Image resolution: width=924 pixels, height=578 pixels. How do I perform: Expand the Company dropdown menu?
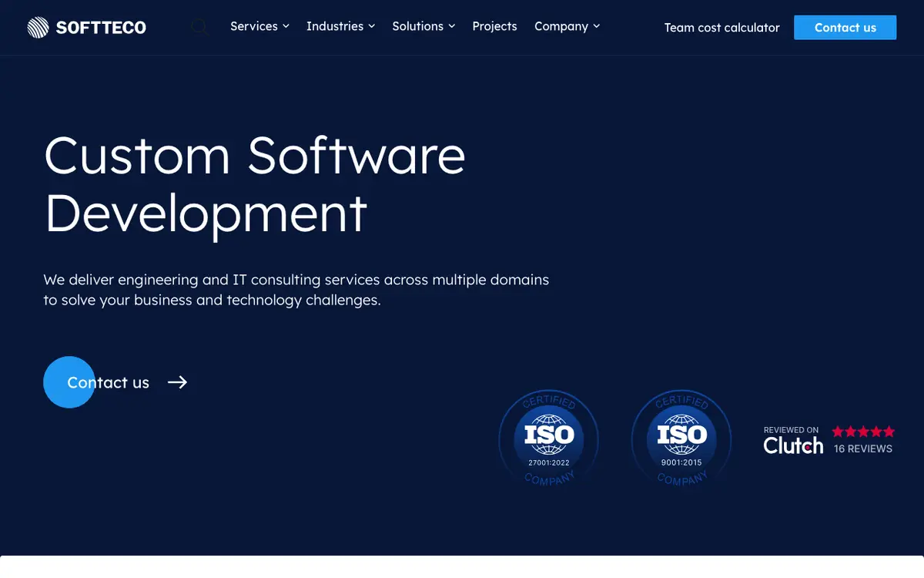point(567,26)
